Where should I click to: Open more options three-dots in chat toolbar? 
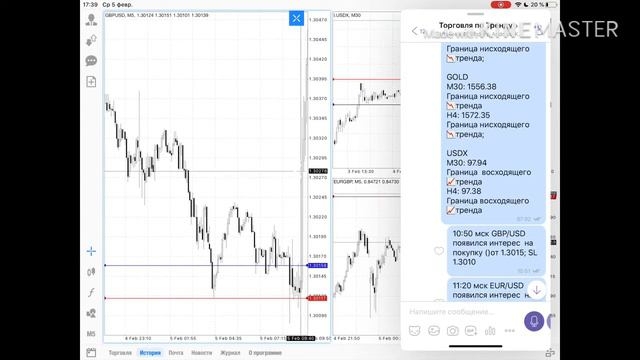pos(509,331)
